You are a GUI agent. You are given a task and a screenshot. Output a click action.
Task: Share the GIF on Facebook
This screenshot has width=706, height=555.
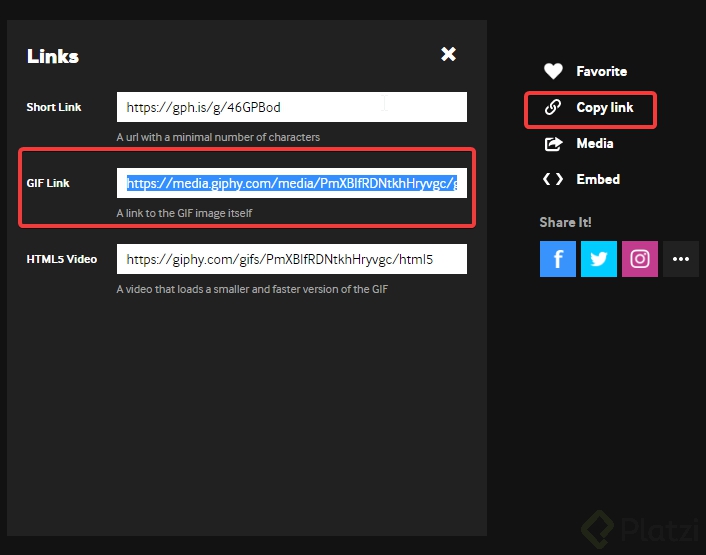[558, 259]
